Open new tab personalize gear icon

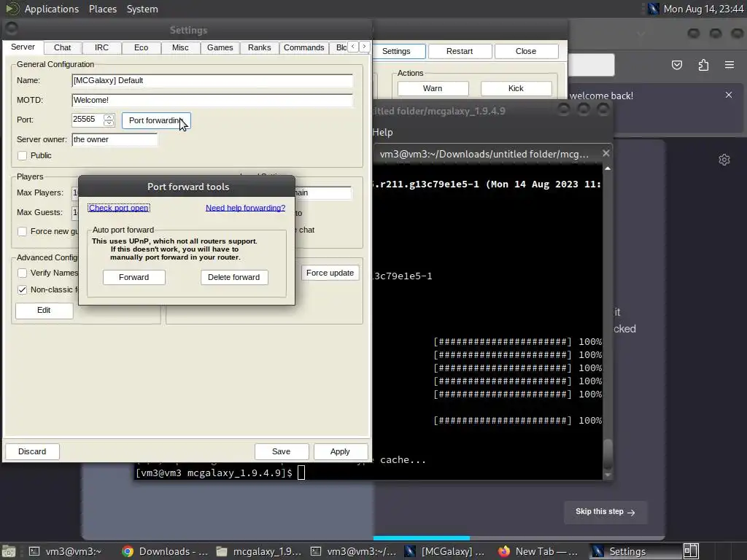(724, 160)
